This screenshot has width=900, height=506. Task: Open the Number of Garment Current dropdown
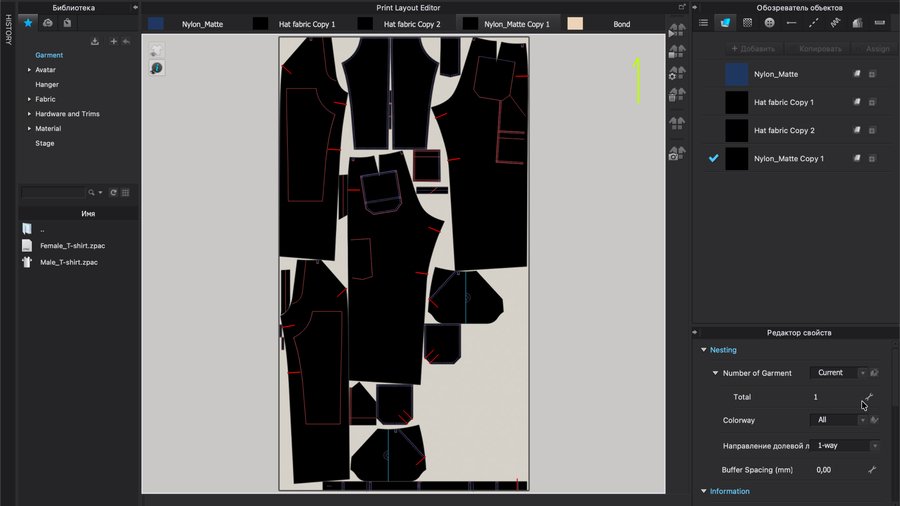pyautogui.click(x=838, y=373)
